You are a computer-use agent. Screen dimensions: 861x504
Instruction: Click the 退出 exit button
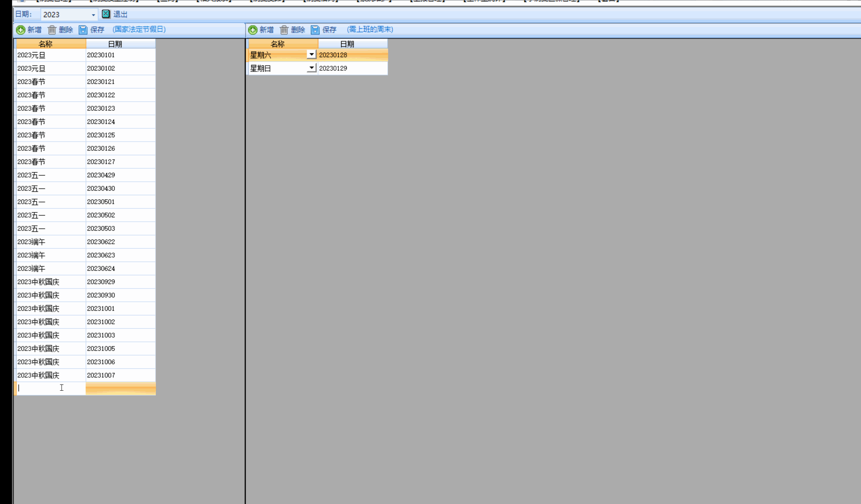(120, 14)
